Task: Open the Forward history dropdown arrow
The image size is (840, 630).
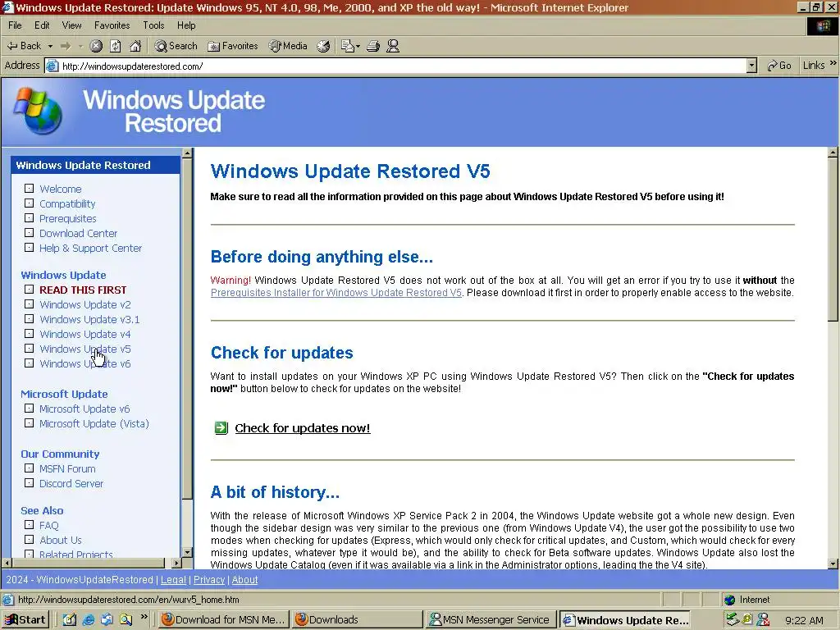Action: pos(81,47)
